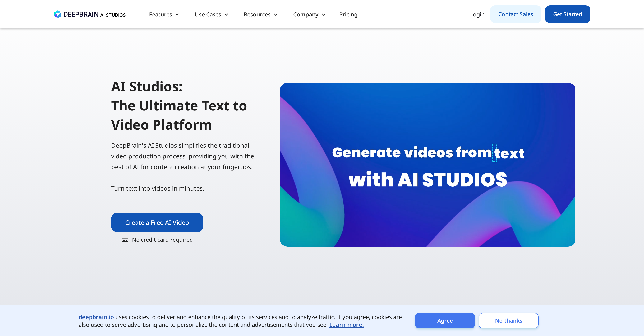Viewport: 644px width, 336px height.
Task: Expand the Resources navigation menu
Action: click(x=261, y=14)
